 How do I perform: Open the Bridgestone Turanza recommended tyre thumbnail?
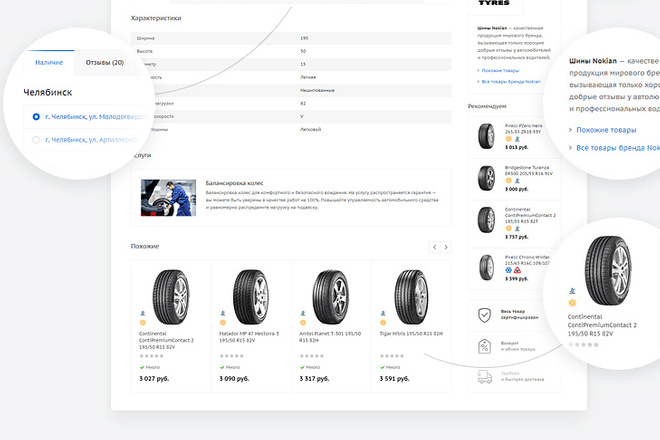486,178
